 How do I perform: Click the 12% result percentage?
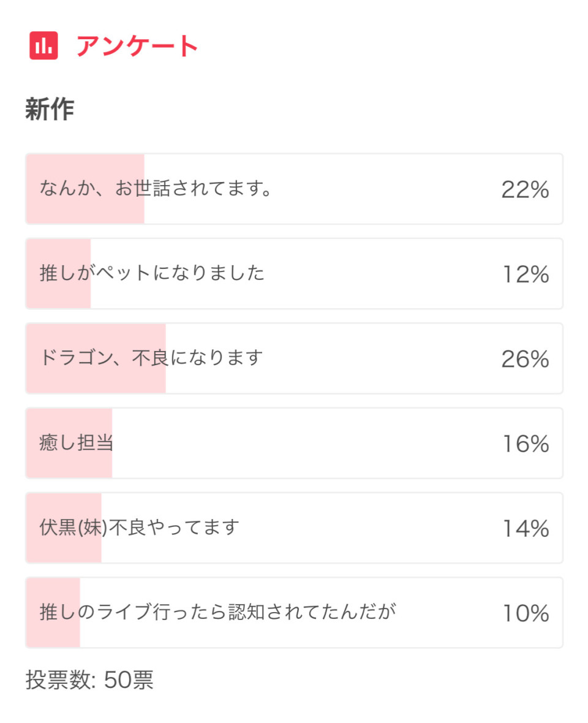(x=526, y=274)
